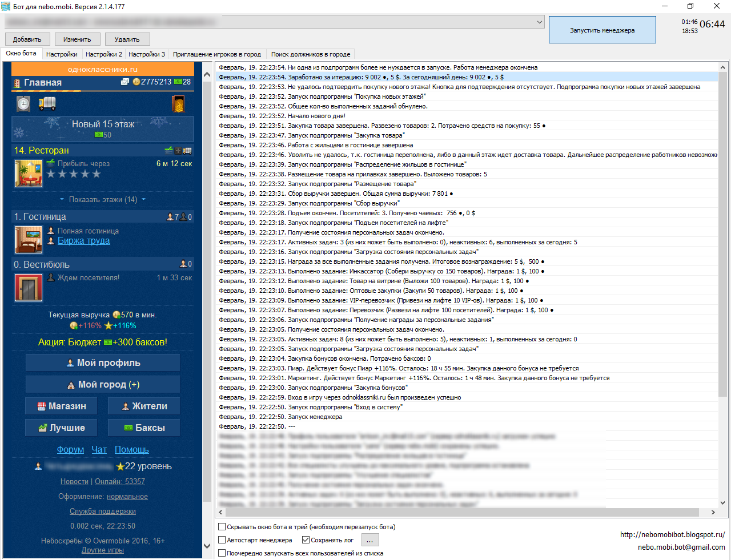
Task: Open Мой город (+)
Action: (103, 384)
